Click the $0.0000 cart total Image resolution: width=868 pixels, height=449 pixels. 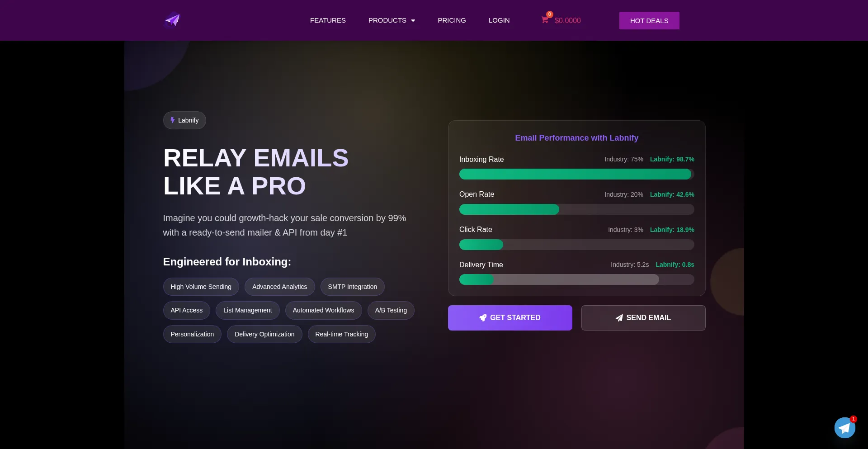[x=567, y=21]
